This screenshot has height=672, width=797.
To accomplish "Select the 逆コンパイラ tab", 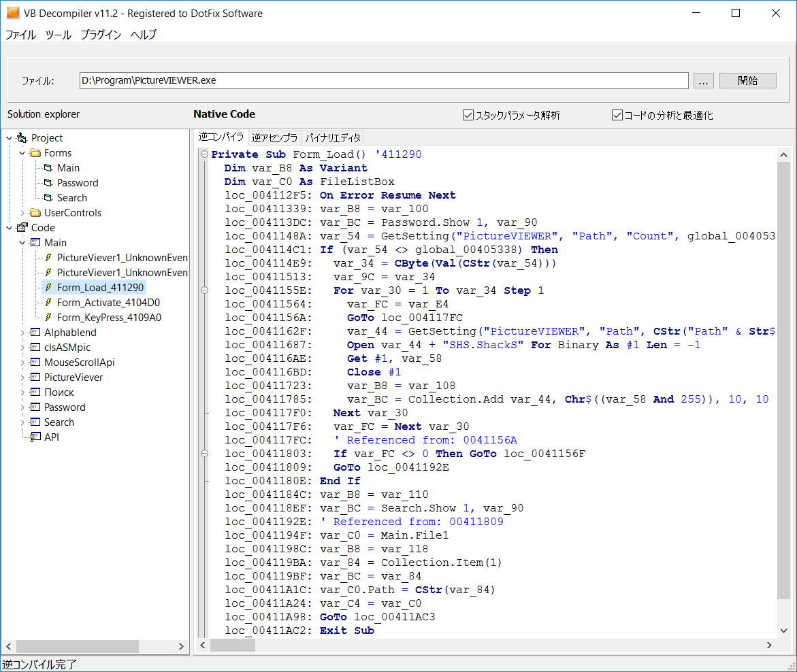I will tap(221, 137).
